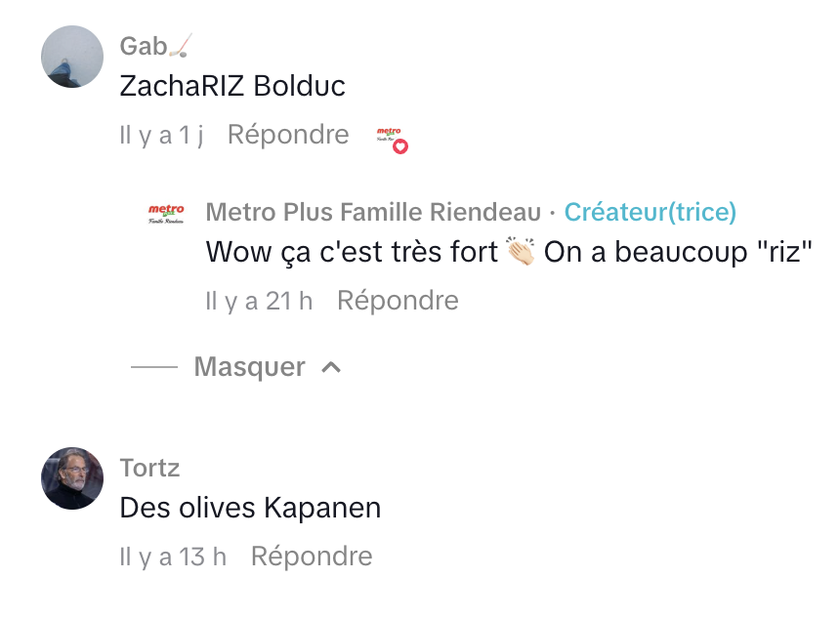Screen dimensions: 840x619
Task: Click the creator-liked Metro heart badge
Action: point(392,139)
